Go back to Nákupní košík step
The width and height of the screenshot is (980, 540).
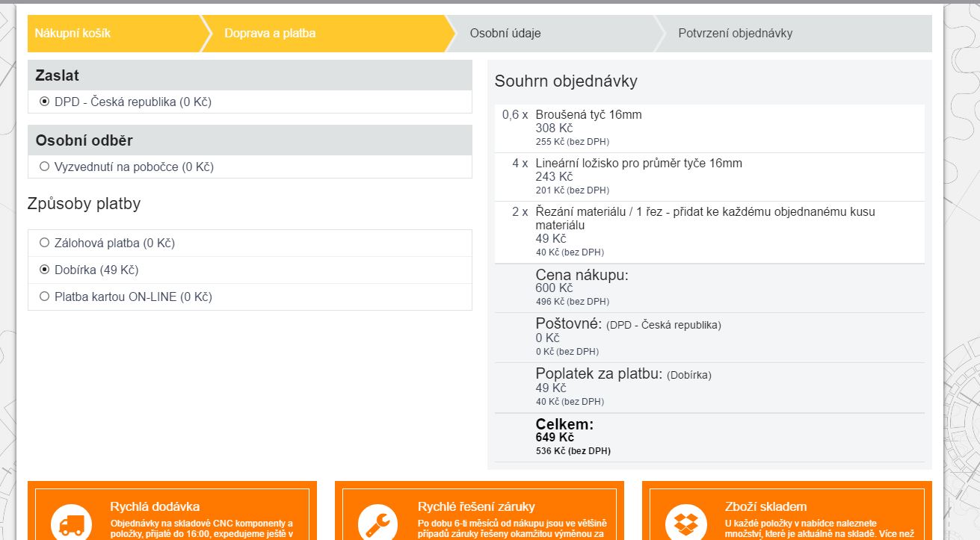[x=73, y=34]
